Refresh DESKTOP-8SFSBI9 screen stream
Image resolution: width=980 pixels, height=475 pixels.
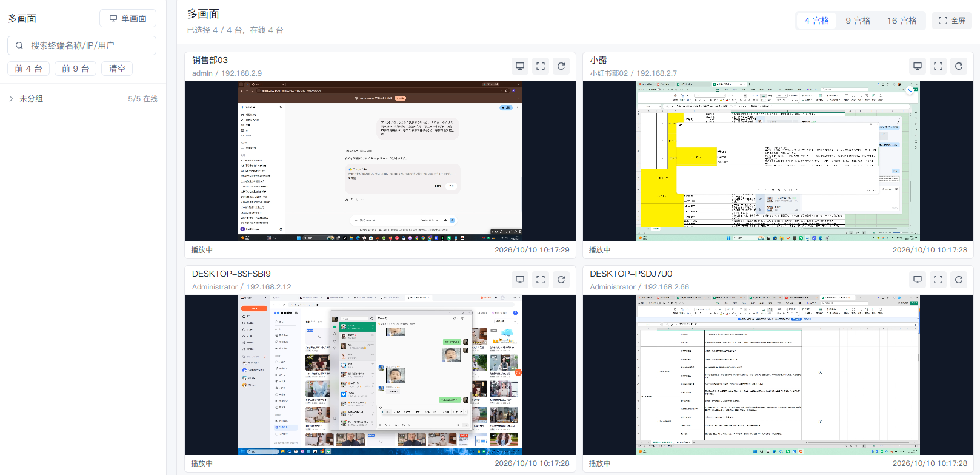click(x=561, y=280)
